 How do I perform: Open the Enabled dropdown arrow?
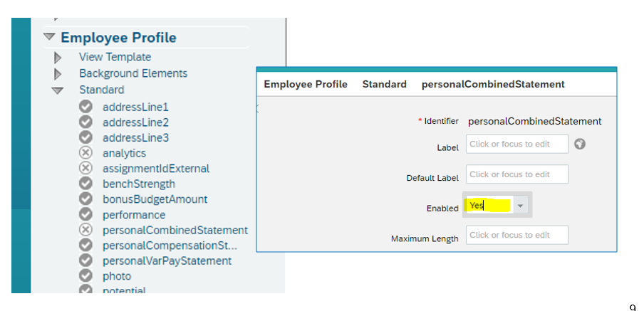click(520, 205)
